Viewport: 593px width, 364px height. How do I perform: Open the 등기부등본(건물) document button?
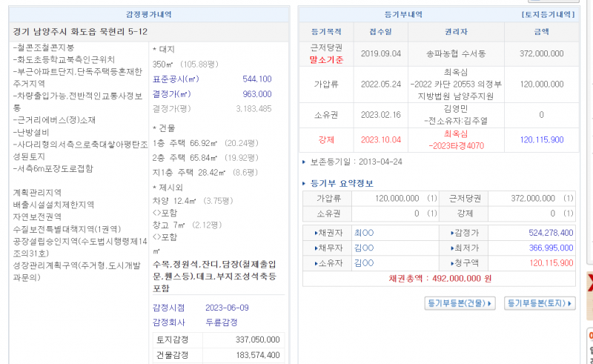point(460,303)
